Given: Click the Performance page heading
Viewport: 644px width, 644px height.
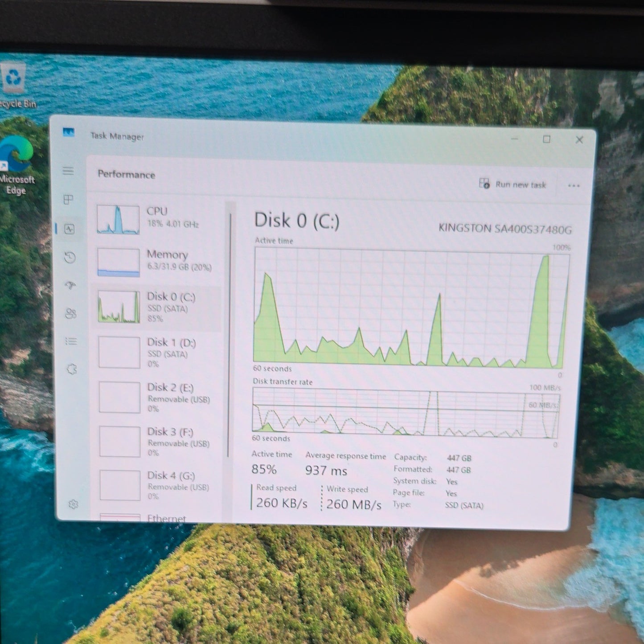Looking at the screenshot, I should coord(127,174).
